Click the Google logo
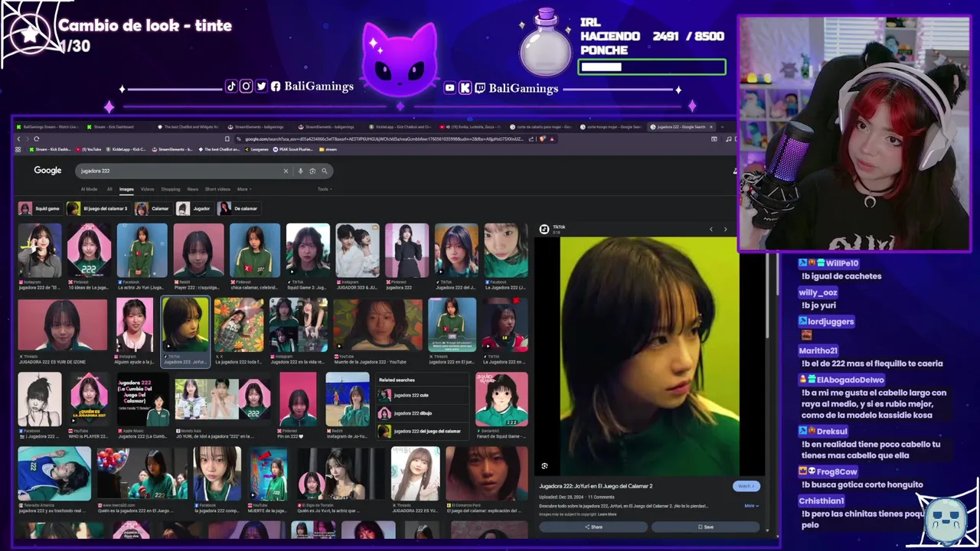 pos(47,171)
